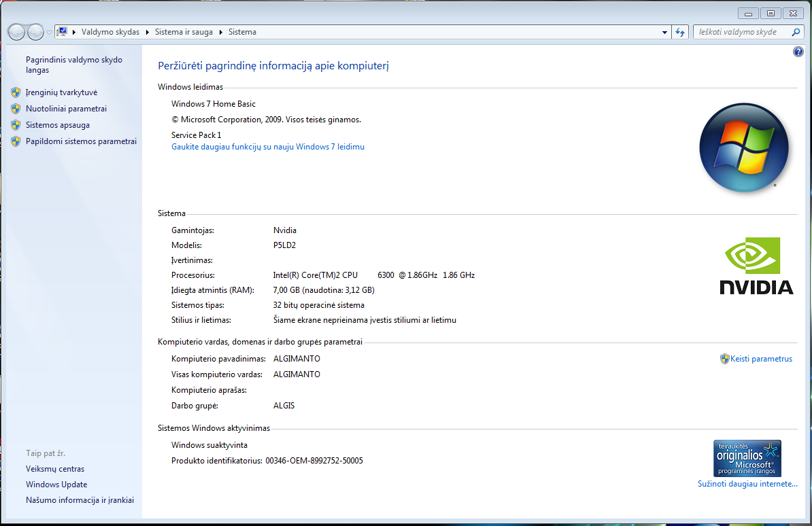Refresh the page using address bar button
The image size is (812, 526).
(x=680, y=32)
